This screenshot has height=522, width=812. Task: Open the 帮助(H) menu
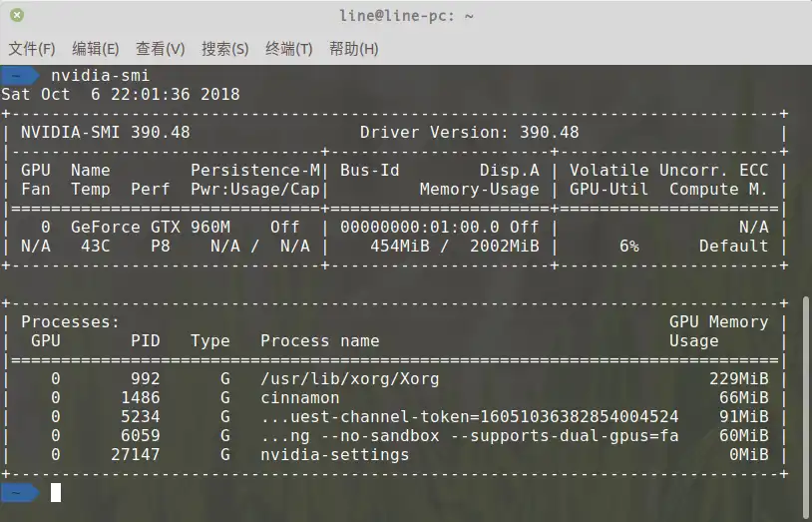[x=354, y=49]
